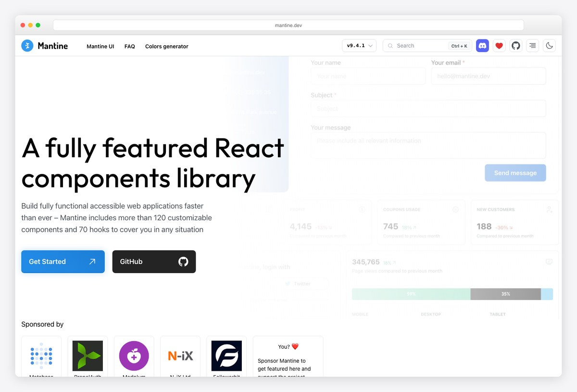This screenshot has height=392, width=577.
Task: Click the Your email input field
Action: (x=489, y=76)
